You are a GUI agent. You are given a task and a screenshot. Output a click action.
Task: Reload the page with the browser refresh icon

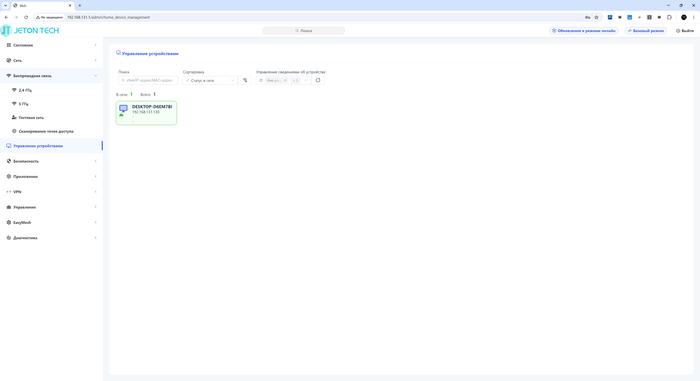tap(26, 17)
